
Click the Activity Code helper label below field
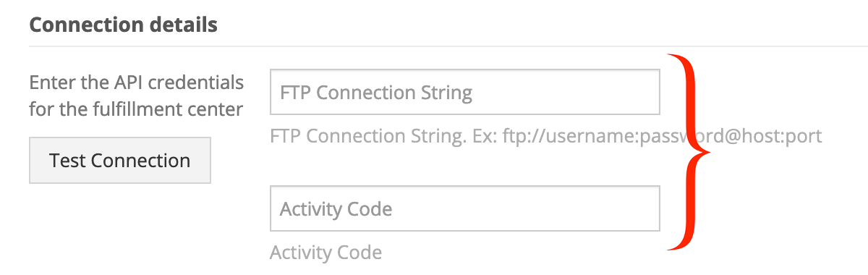click(325, 253)
